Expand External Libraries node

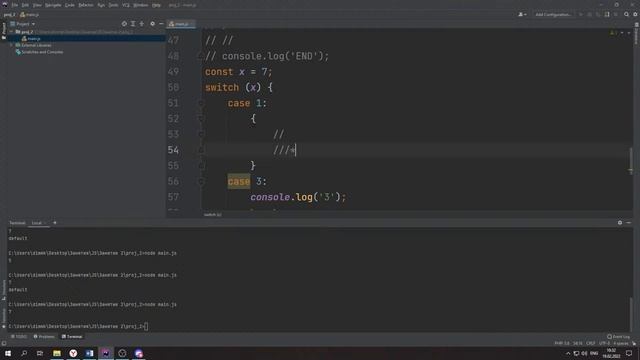point(12,45)
